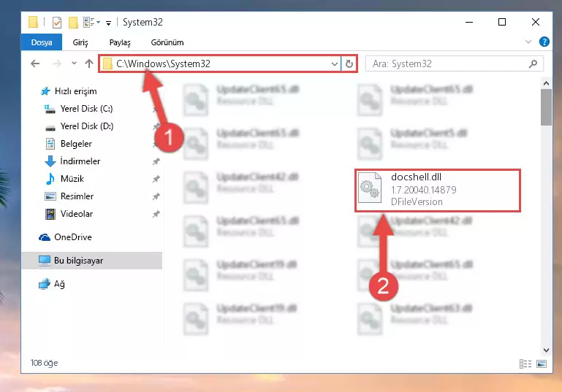
Task: Click the New Folder icon in quick access toolbar
Action: 73,22
